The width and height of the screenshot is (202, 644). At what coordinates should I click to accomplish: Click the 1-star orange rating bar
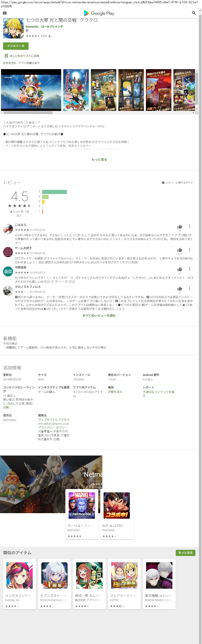point(43,212)
